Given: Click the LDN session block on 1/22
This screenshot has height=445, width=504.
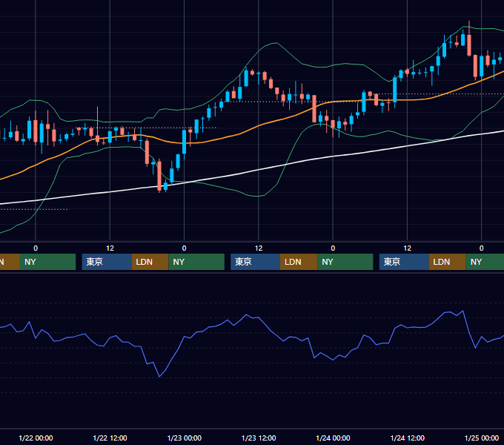Looking at the screenshot, I should (x=150, y=262).
